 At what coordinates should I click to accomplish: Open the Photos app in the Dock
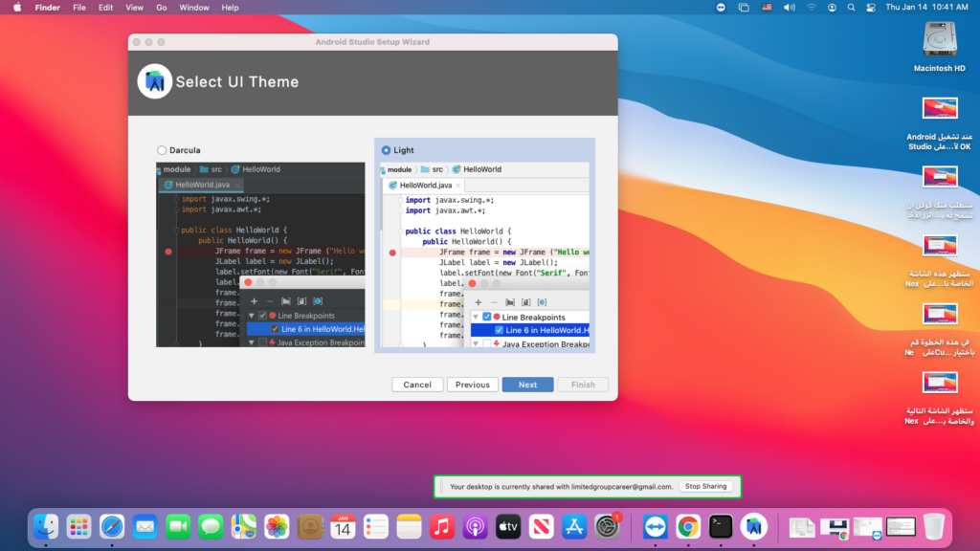pos(277,527)
